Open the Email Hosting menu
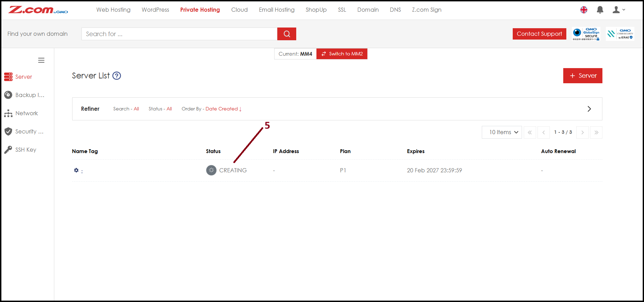Screen dimensions: 644x302 tap(277, 10)
